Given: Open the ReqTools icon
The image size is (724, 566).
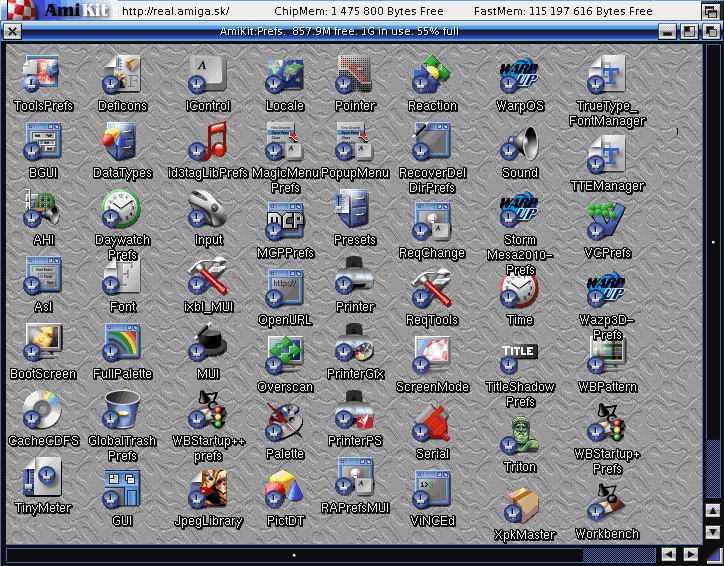Looking at the screenshot, I should tap(432, 288).
